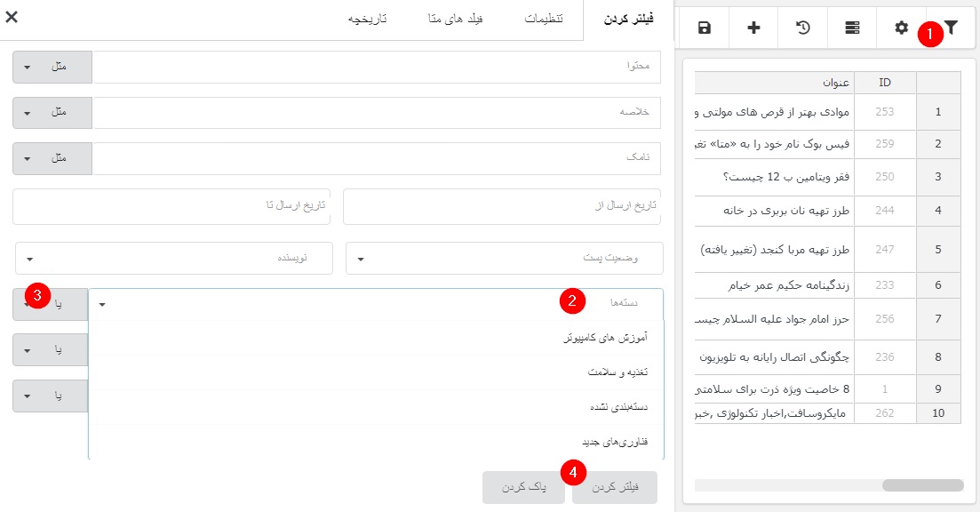This screenshot has width=980, height=512.
Task: Click the تاریخ ارسال از date field
Action: (502, 206)
